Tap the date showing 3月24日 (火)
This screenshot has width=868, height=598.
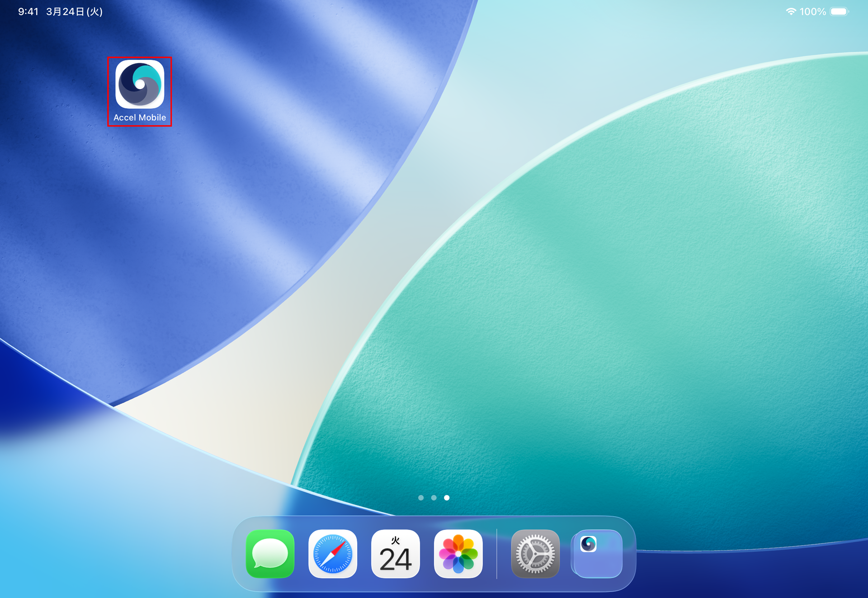[x=74, y=11]
